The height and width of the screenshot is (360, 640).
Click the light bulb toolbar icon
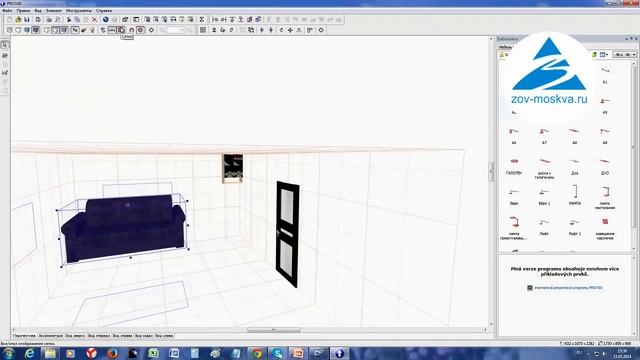point(93,30)
